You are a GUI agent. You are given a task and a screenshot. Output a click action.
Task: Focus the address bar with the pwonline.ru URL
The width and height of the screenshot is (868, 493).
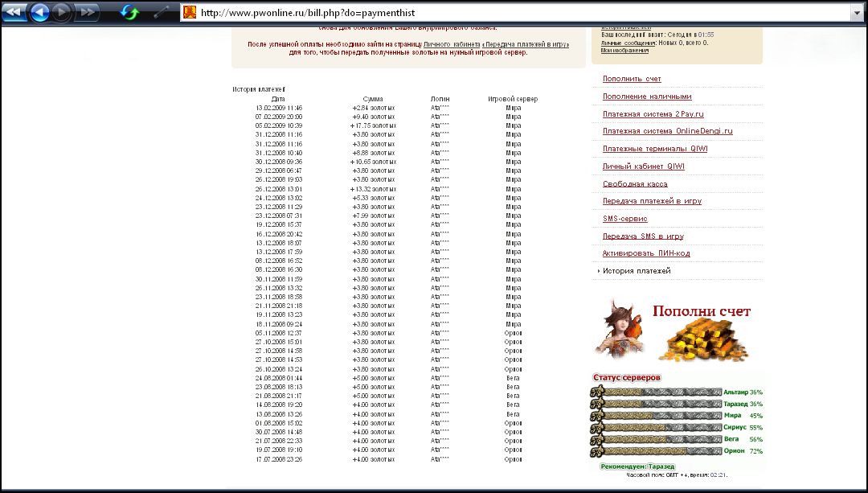click(x=516, y=13)
